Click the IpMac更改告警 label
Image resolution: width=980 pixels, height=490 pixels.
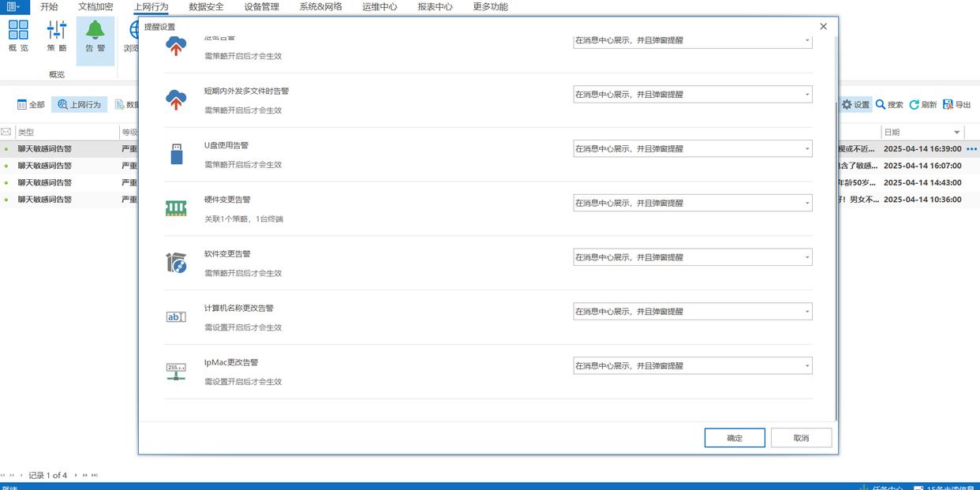click(231, 362)
